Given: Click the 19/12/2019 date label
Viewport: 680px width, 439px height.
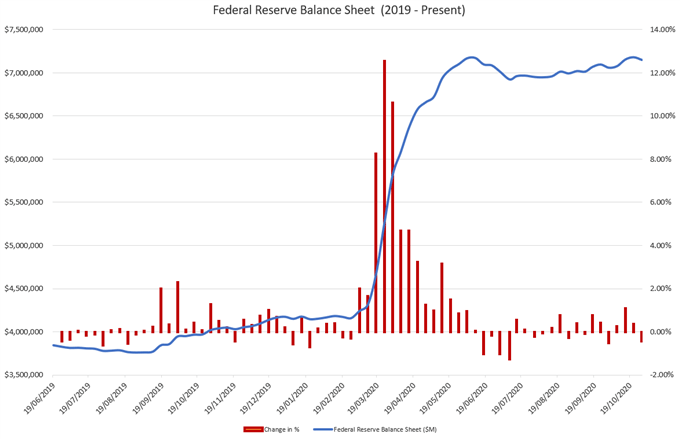Looking at the screenshot, I should [255, 398].
